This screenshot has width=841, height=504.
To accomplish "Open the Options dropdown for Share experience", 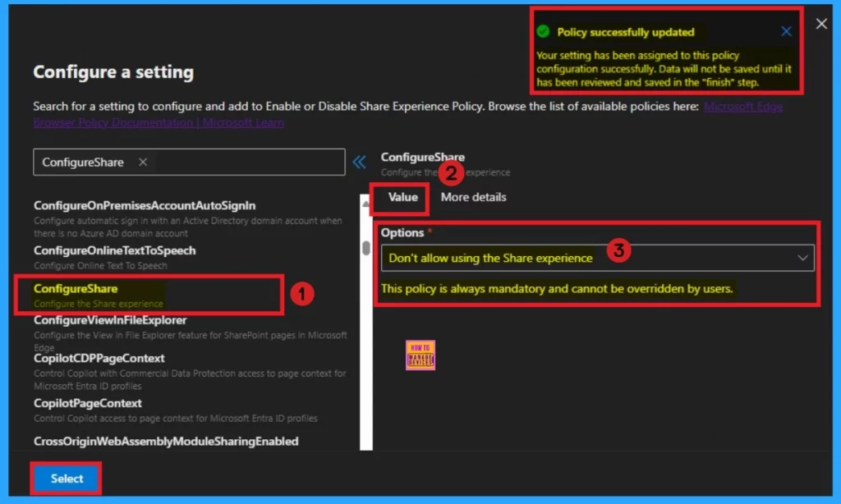I will (597, 258).
